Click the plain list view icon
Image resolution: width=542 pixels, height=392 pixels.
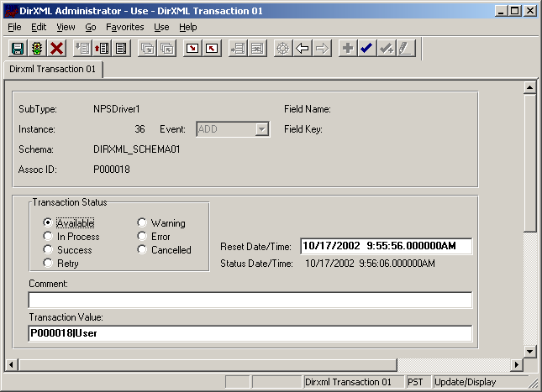(121, 49)
